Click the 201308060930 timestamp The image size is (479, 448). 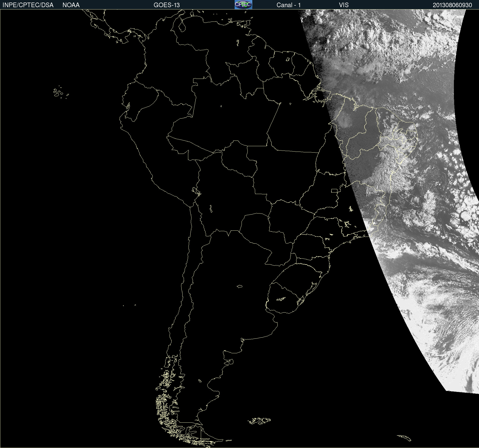tap(452, 5)
